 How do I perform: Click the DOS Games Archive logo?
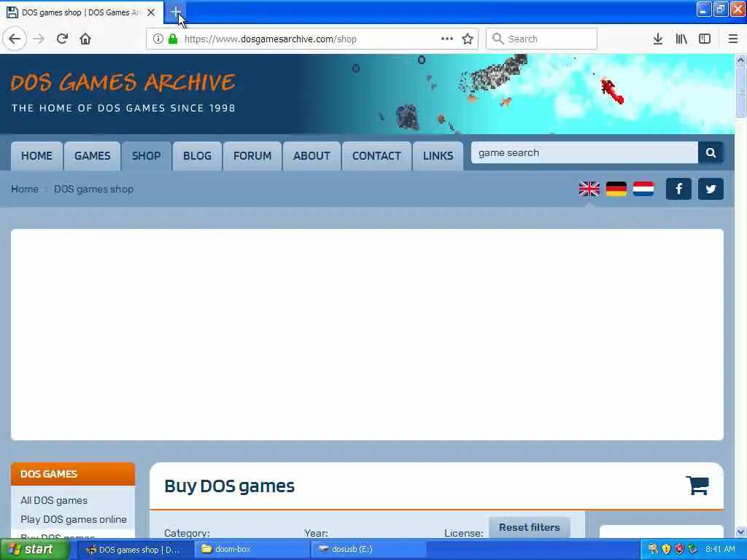tap(123, 93)
